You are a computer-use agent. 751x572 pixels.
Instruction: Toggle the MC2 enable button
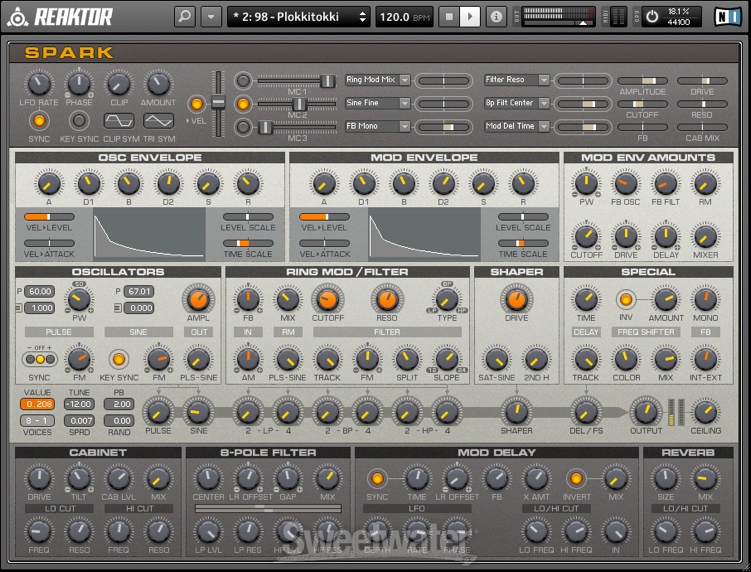coord(243,103)
